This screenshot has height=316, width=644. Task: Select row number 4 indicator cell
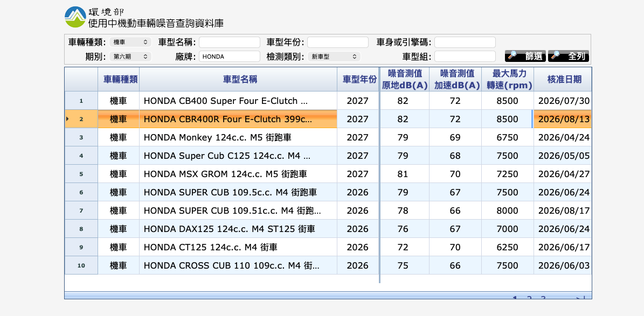tap(81, 156)
